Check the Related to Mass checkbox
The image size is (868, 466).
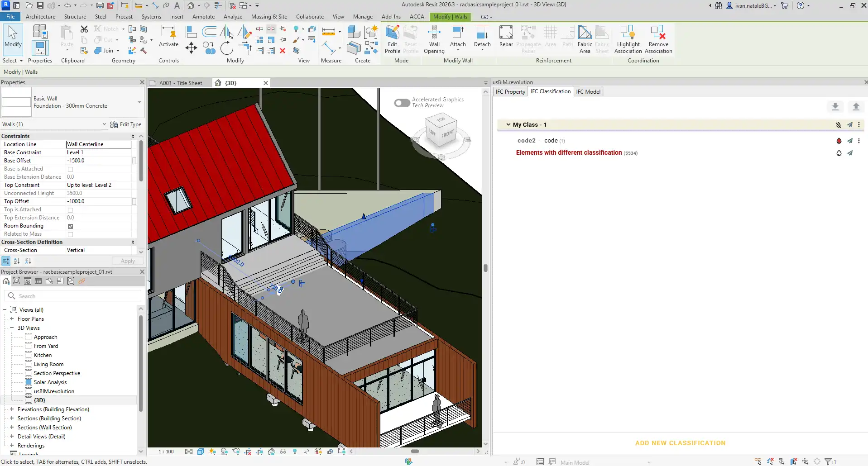[70, 234]
